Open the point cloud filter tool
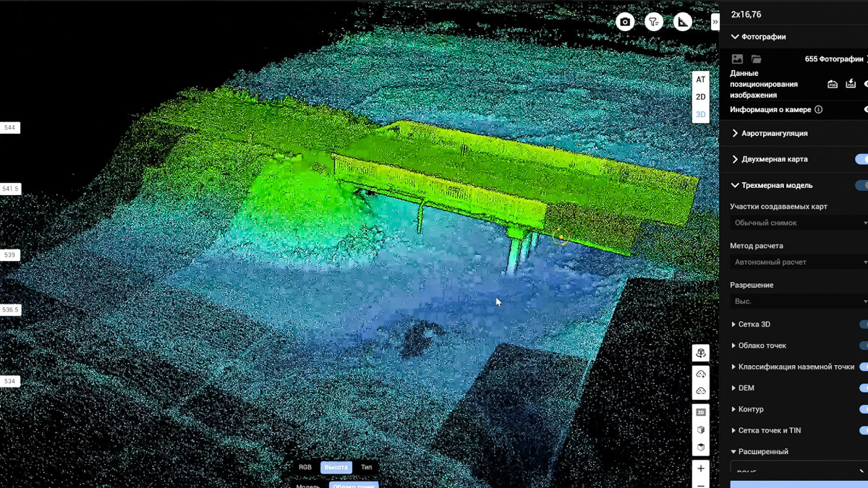Screen dimensions: 868x488 654,22
